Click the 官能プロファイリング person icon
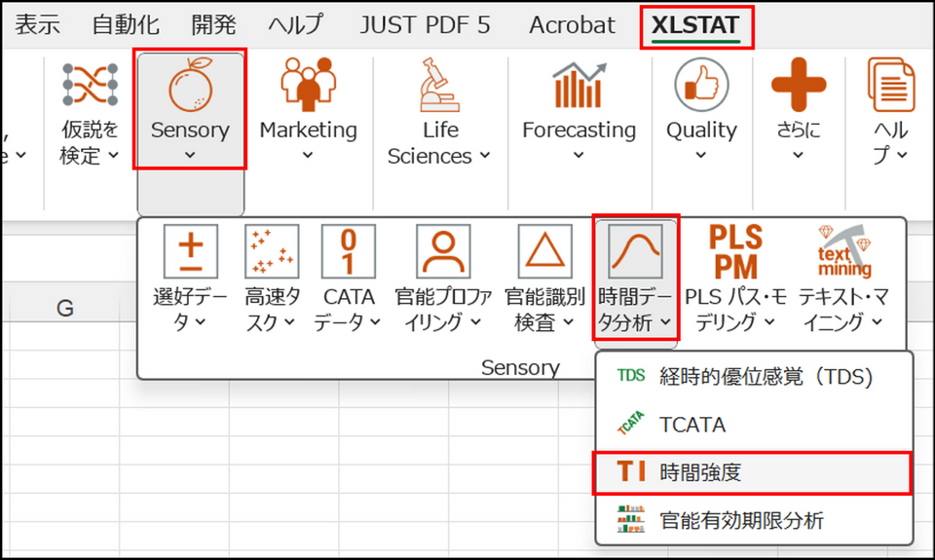935x560 pixels. pos(443,251)
